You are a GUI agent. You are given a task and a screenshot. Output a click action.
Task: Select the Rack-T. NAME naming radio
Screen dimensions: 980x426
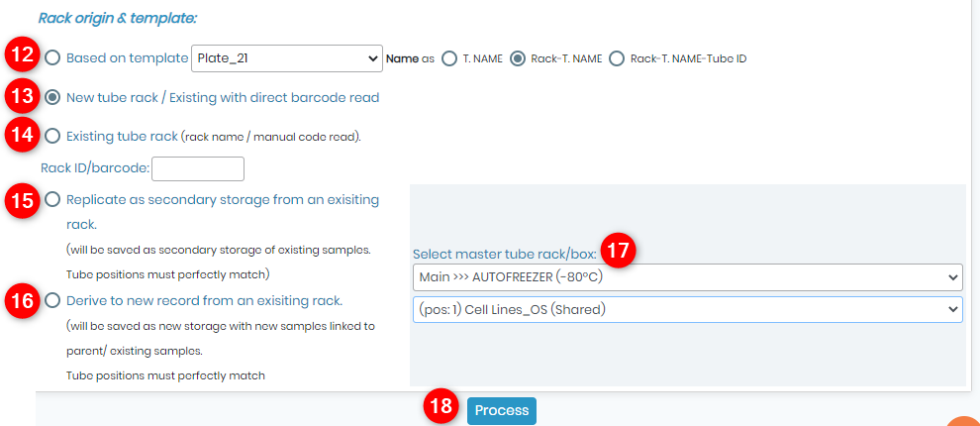coord(518,58)
